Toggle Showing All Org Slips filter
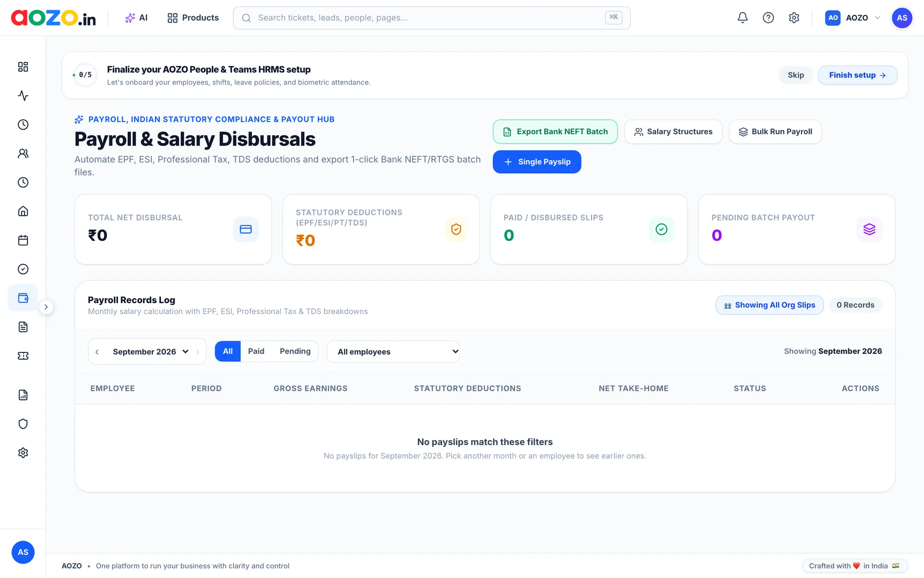The image size is (924, 578). [769, 305]
